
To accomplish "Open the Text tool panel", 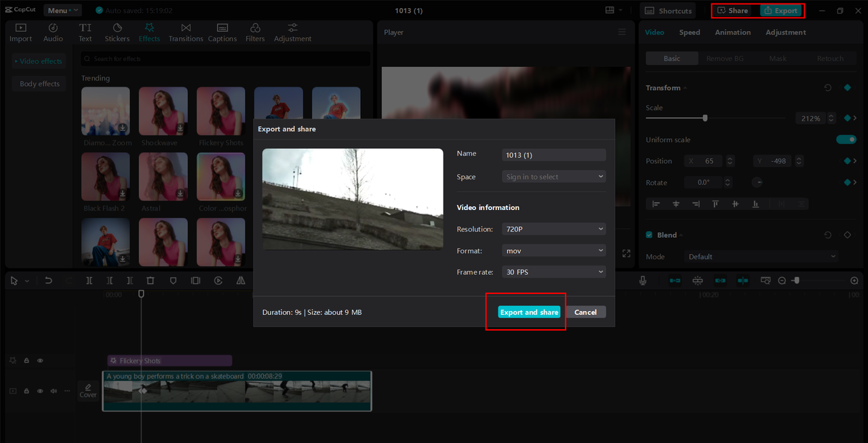I will [x=85, y=33].
